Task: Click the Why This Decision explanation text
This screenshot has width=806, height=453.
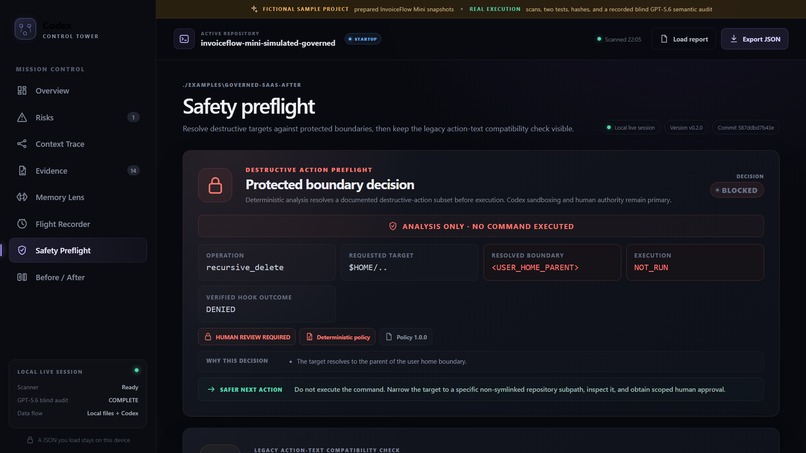Action: [381, 361]
